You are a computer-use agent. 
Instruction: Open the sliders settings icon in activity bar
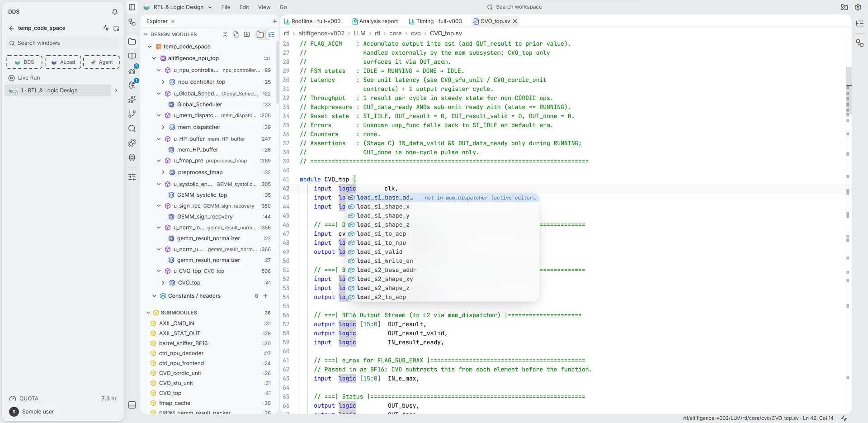click(132, 177)
